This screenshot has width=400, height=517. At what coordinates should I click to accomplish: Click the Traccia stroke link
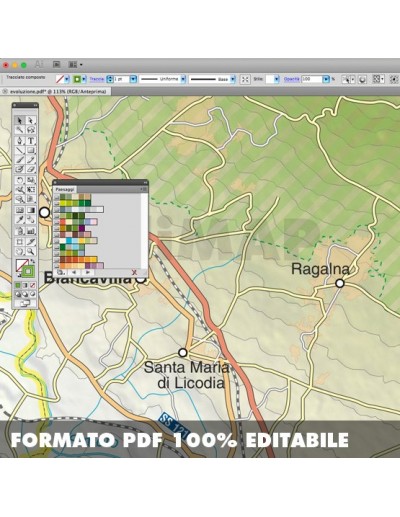click(97, 79)
